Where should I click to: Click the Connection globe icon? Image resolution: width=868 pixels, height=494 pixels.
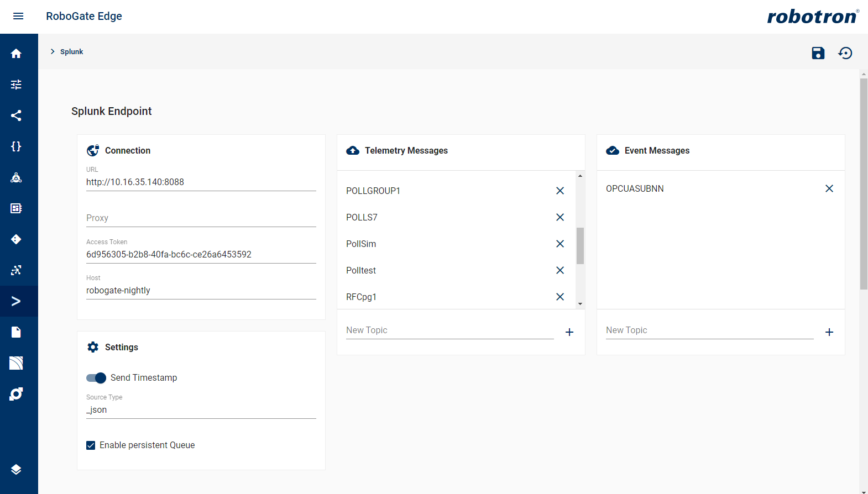[x=93, y=150]
